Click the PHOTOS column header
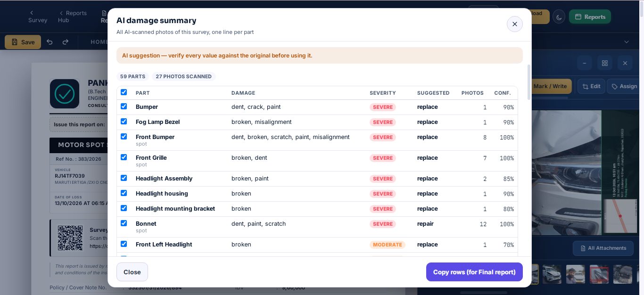Viewport: 644px width, 295px height. coord(472,93)
